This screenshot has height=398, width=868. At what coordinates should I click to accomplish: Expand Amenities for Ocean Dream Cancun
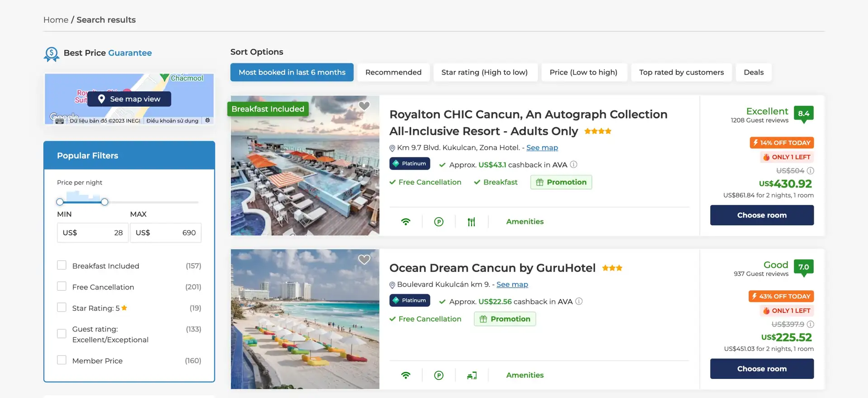coord(524,375)
